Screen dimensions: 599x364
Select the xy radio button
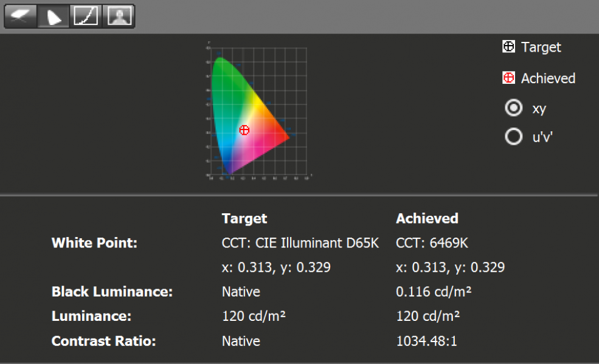click(x=514, y=108)
